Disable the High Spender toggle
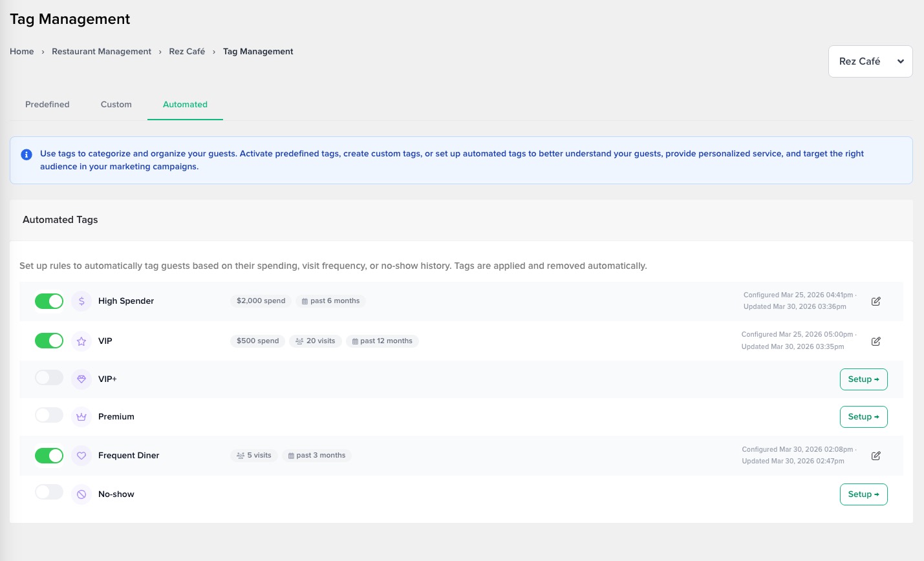The image size is (924, 561). [49, 301]
